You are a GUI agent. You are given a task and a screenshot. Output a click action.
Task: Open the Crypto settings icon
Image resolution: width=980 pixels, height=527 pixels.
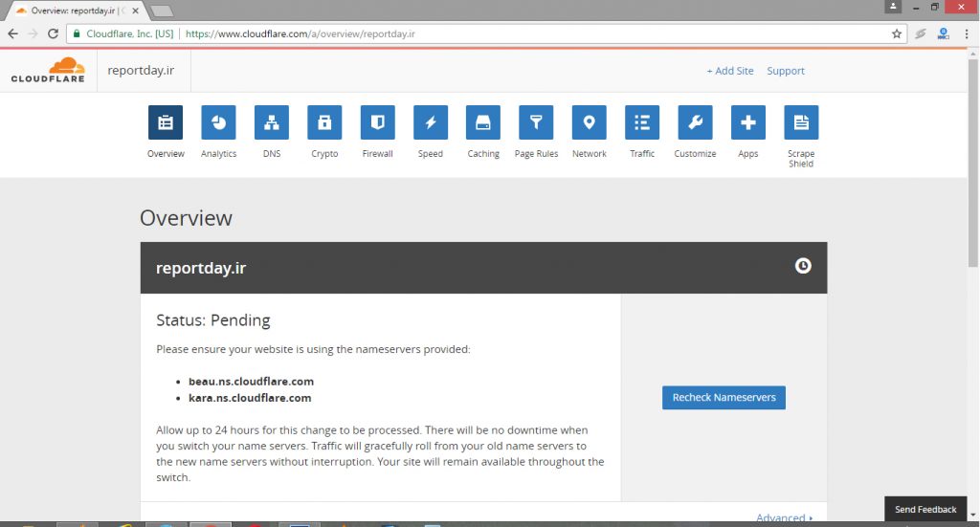tap(324, 122)
